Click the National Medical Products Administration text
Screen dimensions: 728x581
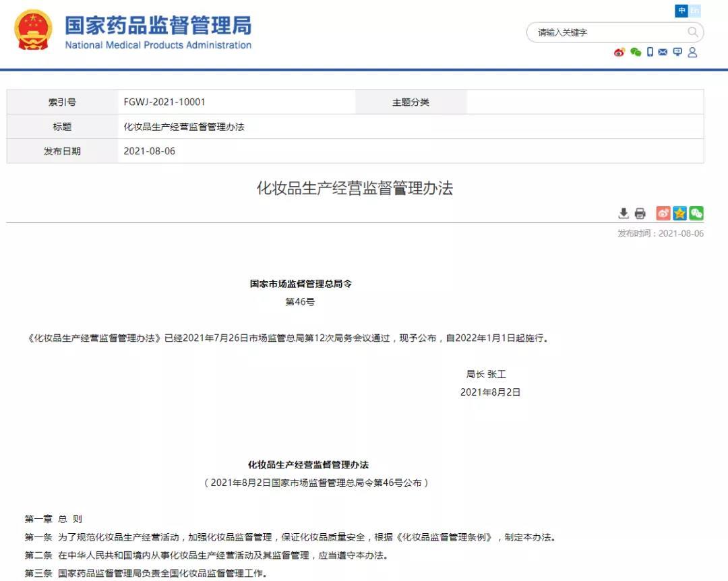click(x=158, y=45)
